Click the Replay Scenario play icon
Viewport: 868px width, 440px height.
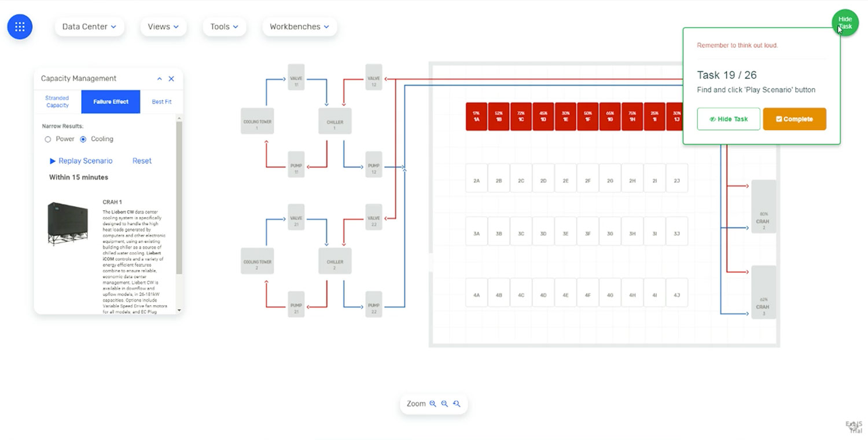[x=53, y=161]
